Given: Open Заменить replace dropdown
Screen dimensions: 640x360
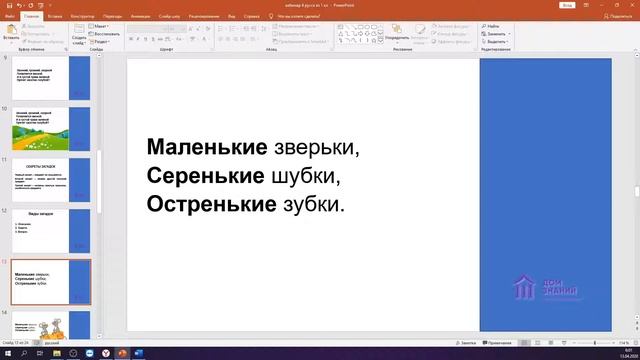Looking at the screenshot, I should click(x=496, y=34).
